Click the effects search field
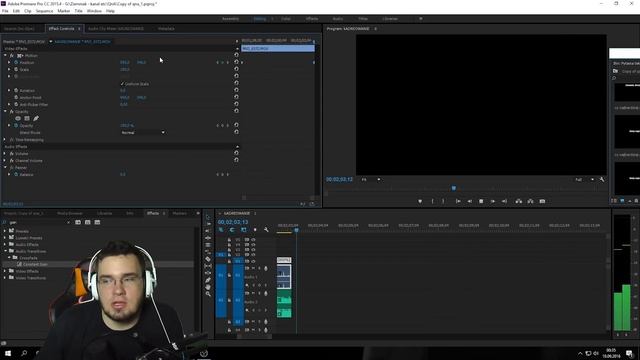The width and height of the screenshot is (640, 360). 38,222
